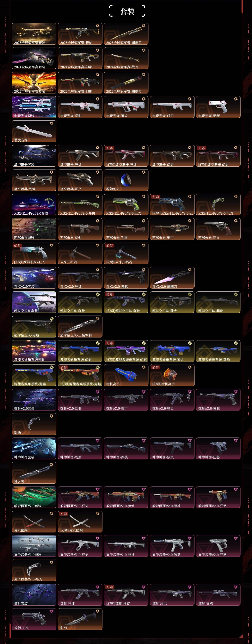The height and width of the screenshot is (644, 252).
Task: Click the 奇点//2.0-蝴蝶刀 knife card
Action: (x=172, y=278)
